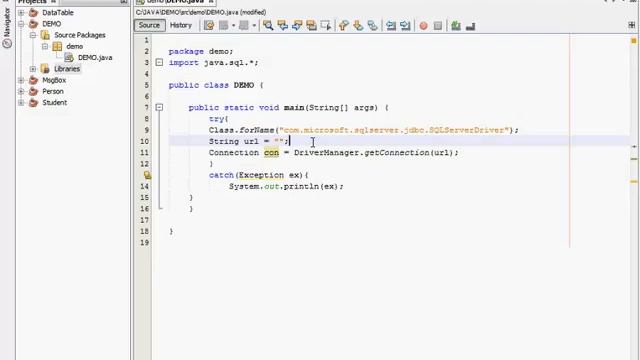640x360 pixels.
Task: Open the Forward history dropdown arrow
Action: pos(254,26)
